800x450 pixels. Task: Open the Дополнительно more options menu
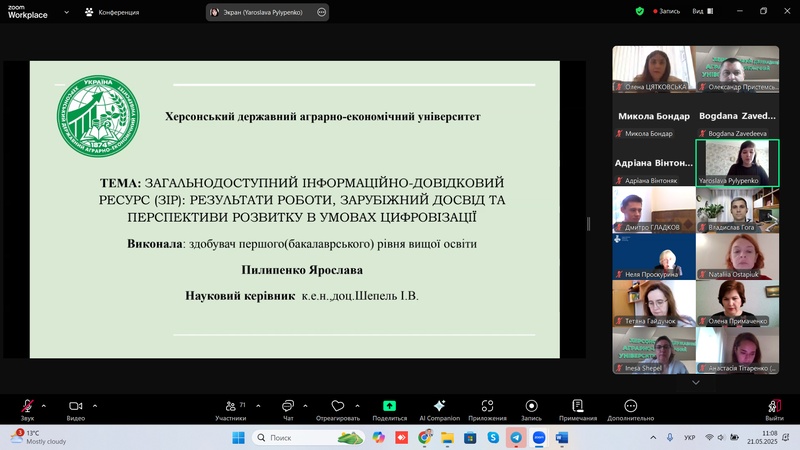click(631, 410)
